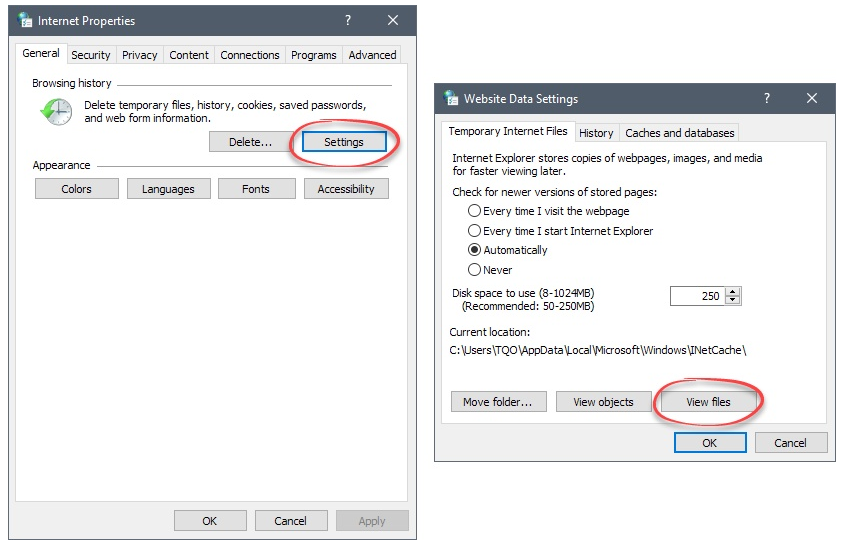The height and width of the screenshot is (543, 857).
Task: Click the browsing history clock icon
Action: pyautogui.click(x=56, y=112)
